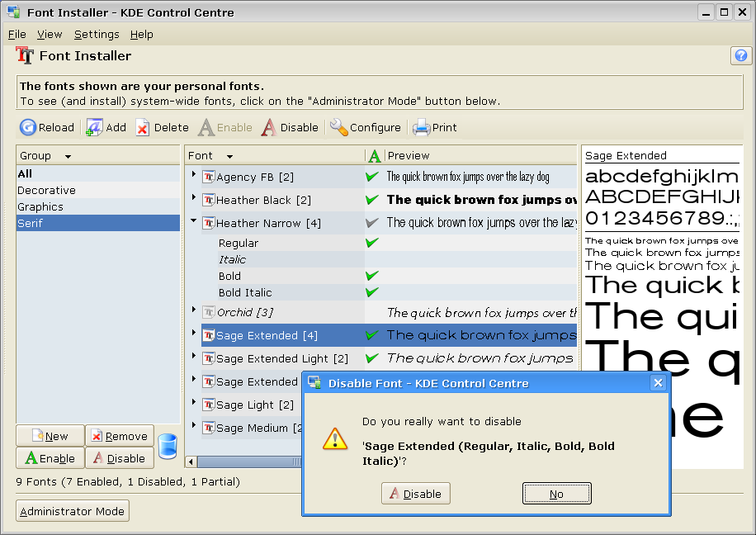Open the File menu

(17, 34)
